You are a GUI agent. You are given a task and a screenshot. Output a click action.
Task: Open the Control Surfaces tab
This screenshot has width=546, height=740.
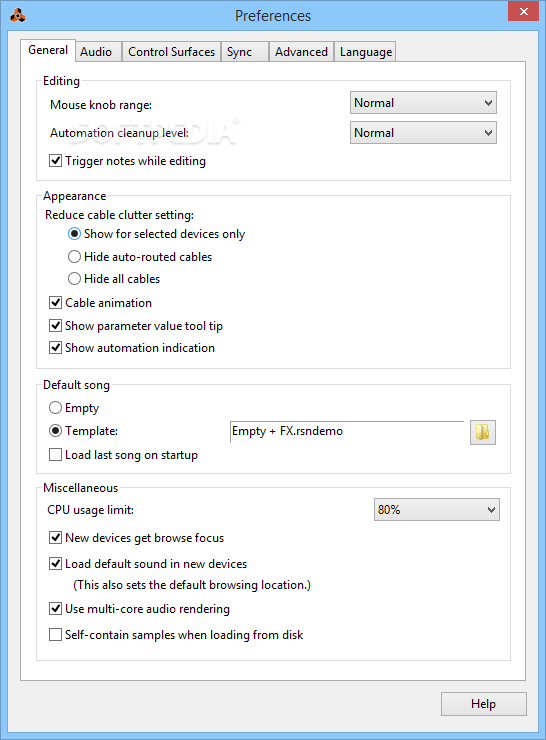pos(171,52)
